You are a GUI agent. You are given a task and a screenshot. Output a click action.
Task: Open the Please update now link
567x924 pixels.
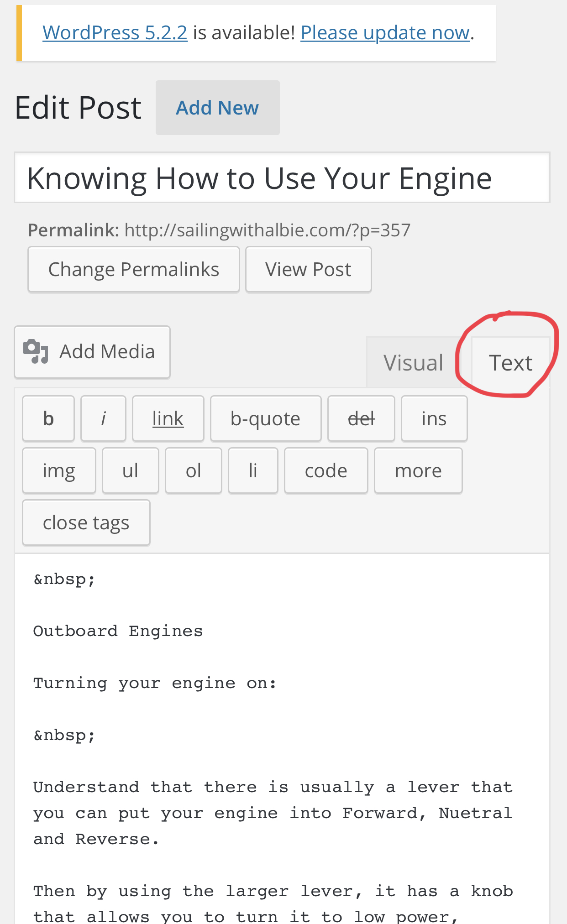385,33
